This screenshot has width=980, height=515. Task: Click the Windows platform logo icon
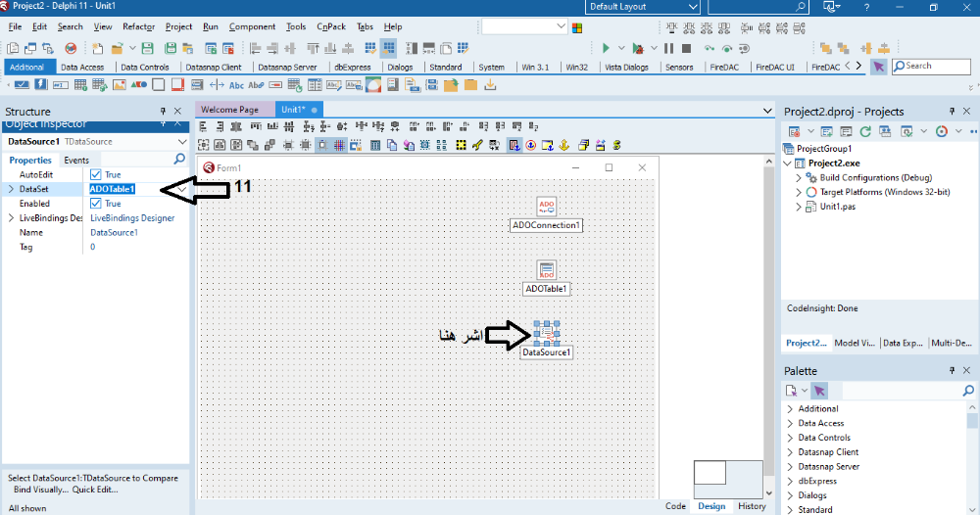click(x=577, y=28)
